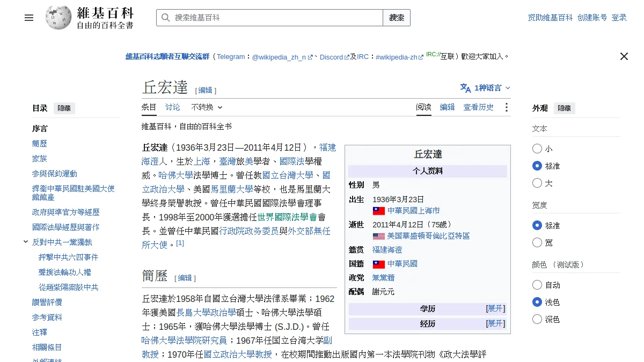Hide the 外观 appearance panel
644x362 pixels.
(565, 108)
